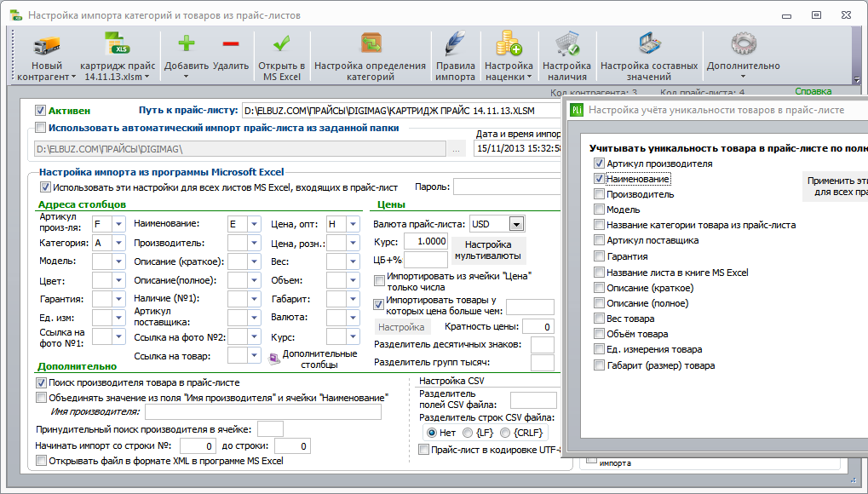Click the red minus Удалить icon
The image size is (868, 494).
point(231,43)
